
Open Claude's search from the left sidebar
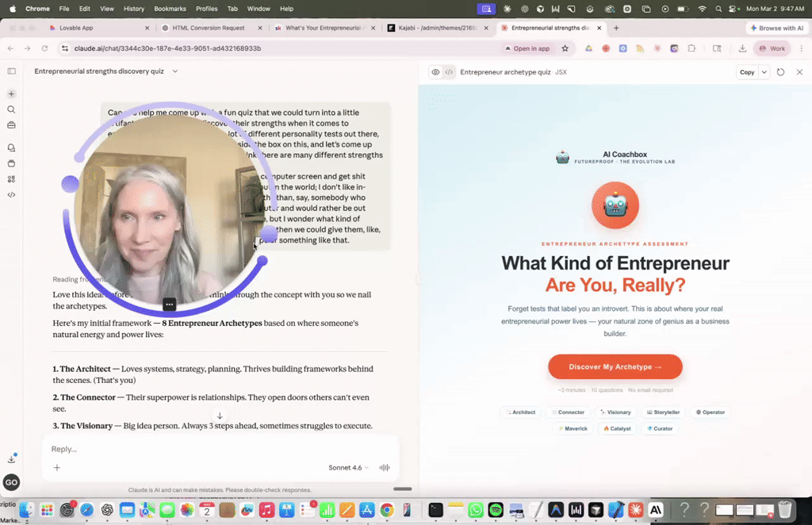11,110
